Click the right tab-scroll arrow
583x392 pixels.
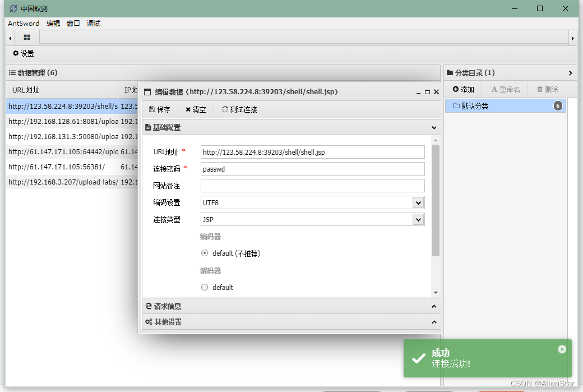pos(572,38)
